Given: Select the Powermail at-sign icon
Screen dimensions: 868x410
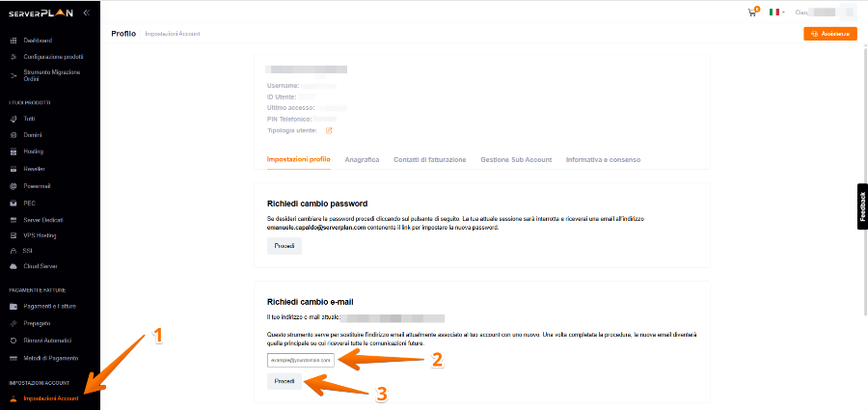Looking at the screenshot, I should pyautogui.click(x=14, y=186).
